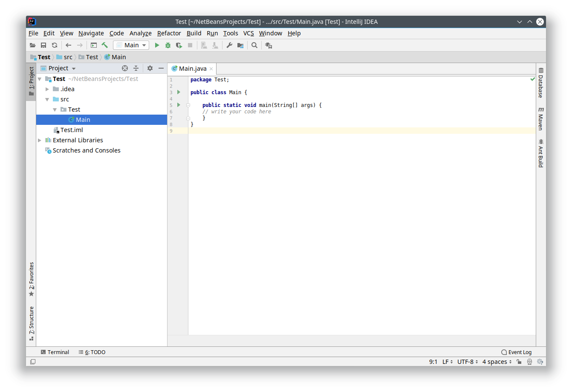Click the Build Project hammer icon
The width and height of the screenshot is (572, 392).
click(x=105, y=45)
